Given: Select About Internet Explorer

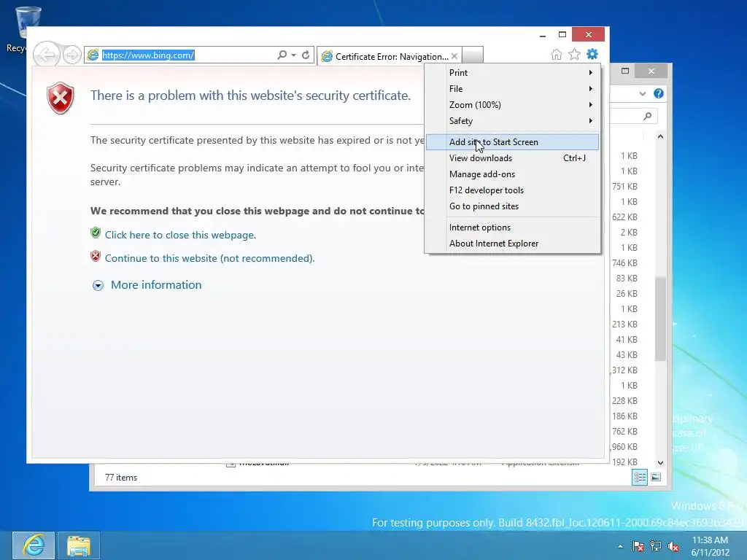Looking at the screenshot, I should click(x=513, y=244).
